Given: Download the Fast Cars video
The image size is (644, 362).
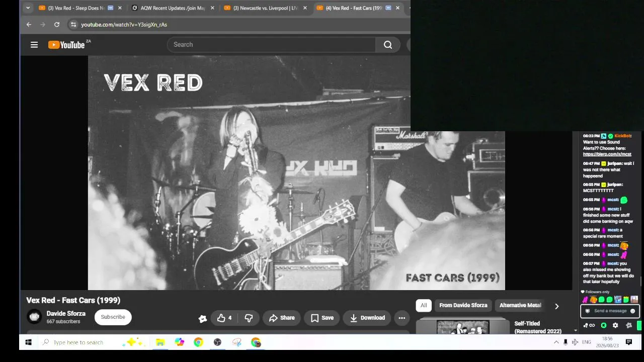Looking at the screenshot, I should click(x=367, y=318).
